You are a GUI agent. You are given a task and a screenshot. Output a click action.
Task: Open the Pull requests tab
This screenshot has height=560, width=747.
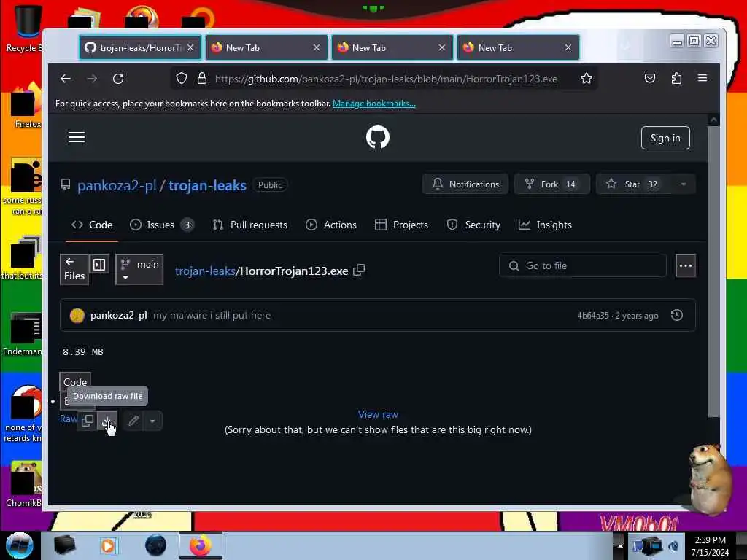point(250,225)
